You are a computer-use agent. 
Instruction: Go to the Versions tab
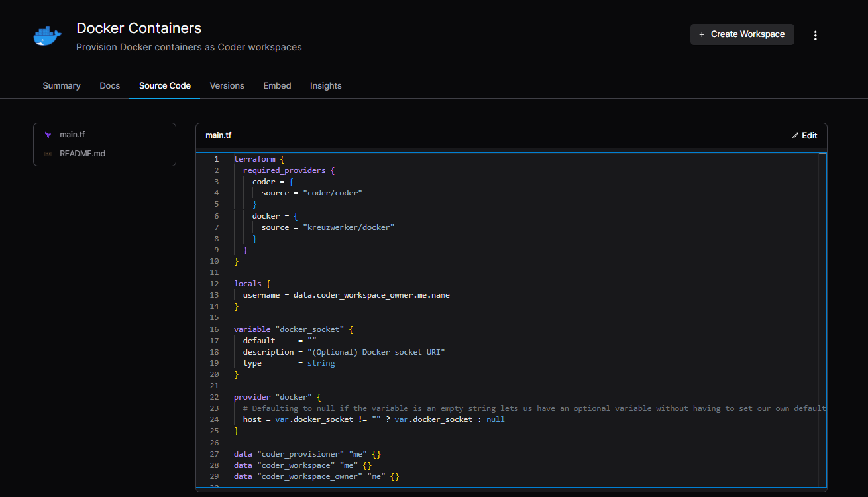click(x=227, y=86)
